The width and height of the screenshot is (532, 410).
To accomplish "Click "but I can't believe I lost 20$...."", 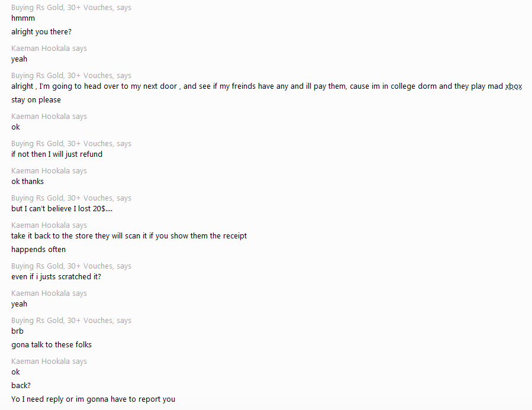I will click(x=62, y=209).
